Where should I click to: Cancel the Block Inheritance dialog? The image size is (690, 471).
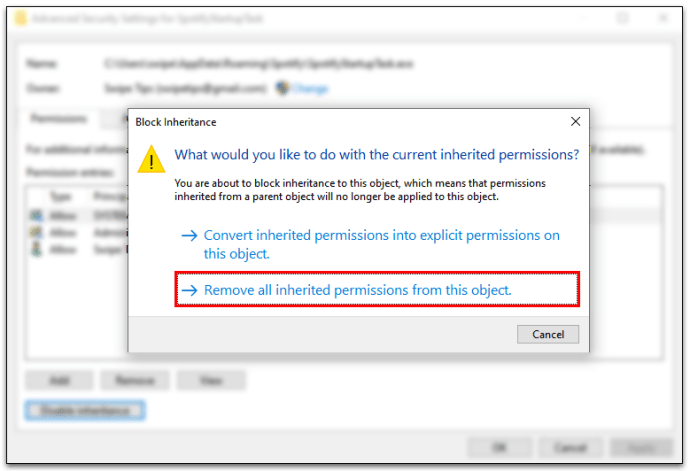pos(548,335)
